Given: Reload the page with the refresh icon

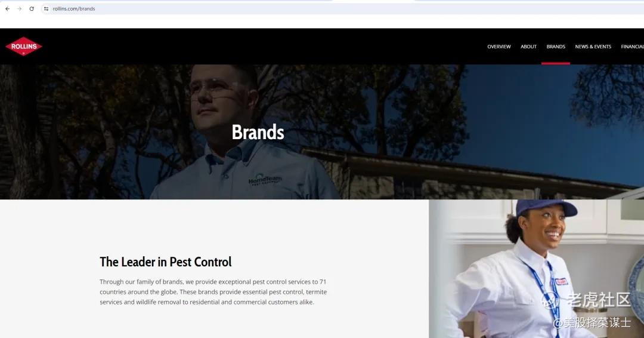Looking at the screenshot, I should tap(32, 8).
